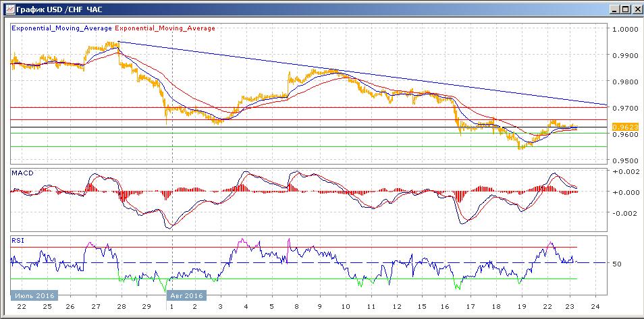This screenshot has width=644, height=319.
Task: Click date label 12 on time axis
Action: [x=396, y=307]
